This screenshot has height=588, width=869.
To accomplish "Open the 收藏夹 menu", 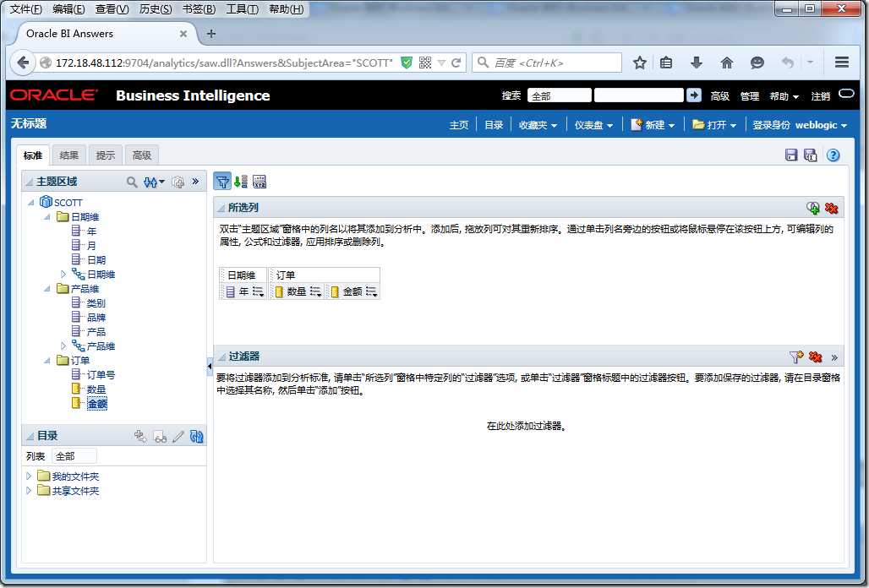I will 538,125.
